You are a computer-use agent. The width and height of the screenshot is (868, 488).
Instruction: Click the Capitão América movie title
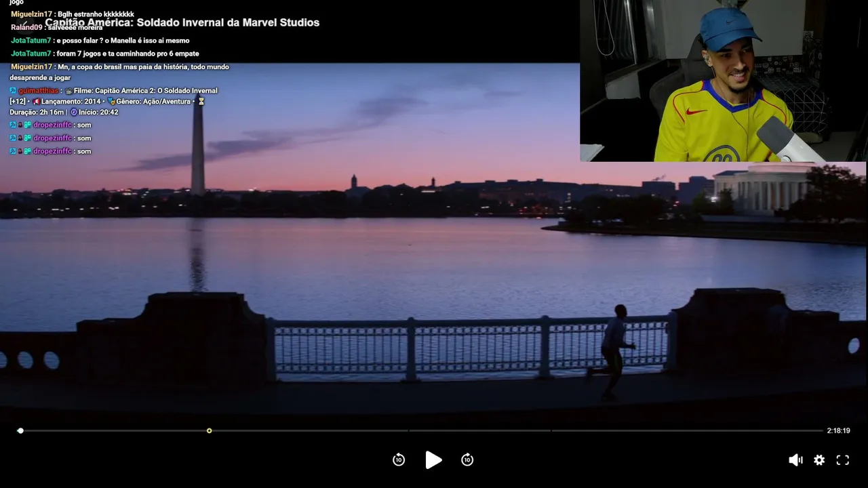point(182,22)
